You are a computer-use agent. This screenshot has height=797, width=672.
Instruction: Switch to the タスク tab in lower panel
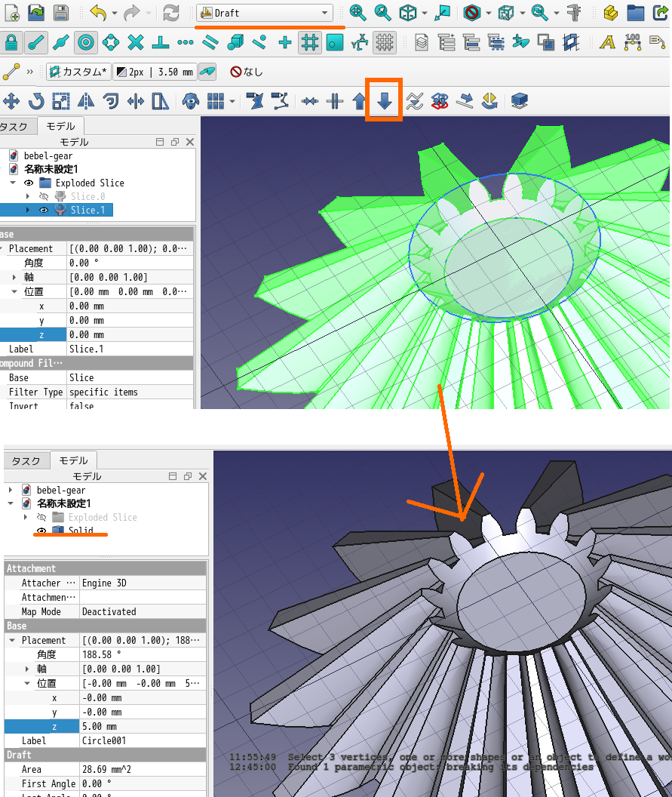[x=26, y=461]
